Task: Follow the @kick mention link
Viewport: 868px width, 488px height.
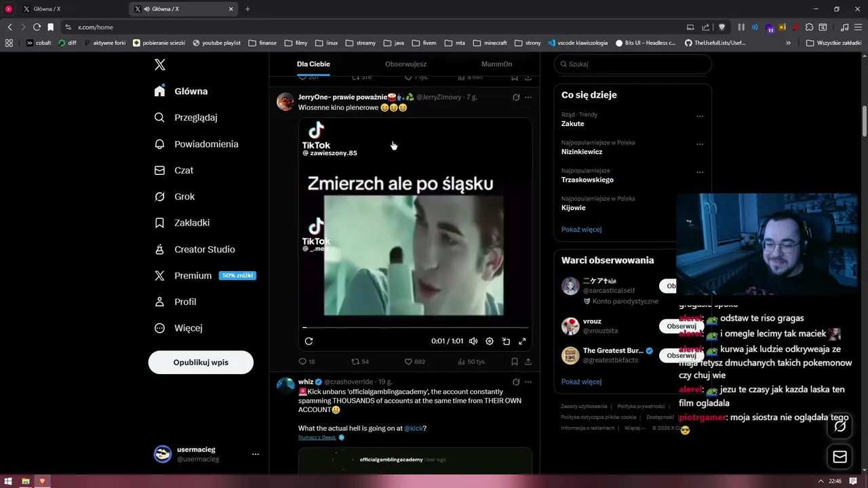Action: coord(413,428)
